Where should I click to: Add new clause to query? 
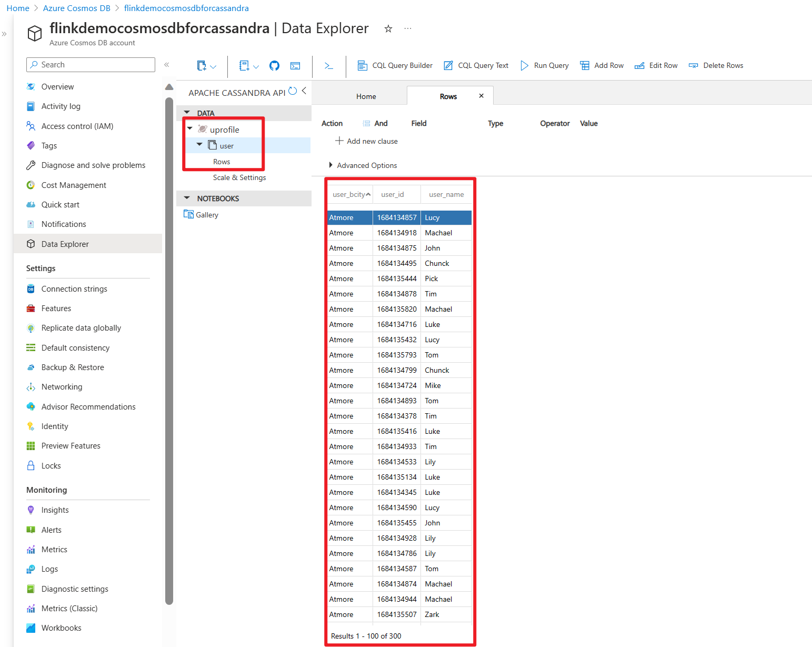(367, 141)
